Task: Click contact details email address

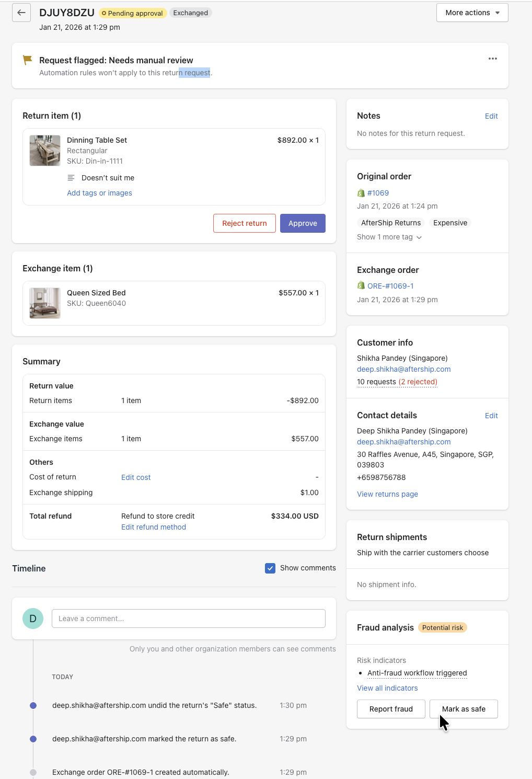Action: tap(404, 442)
